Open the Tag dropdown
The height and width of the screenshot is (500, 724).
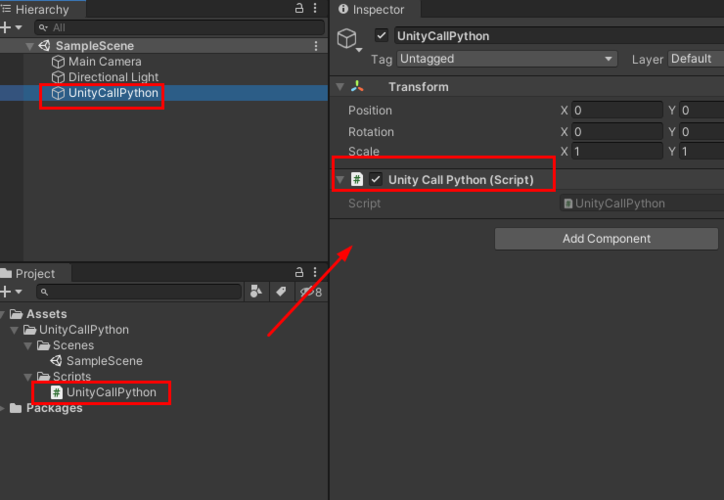pyautogui.click(x=507, y=59)
